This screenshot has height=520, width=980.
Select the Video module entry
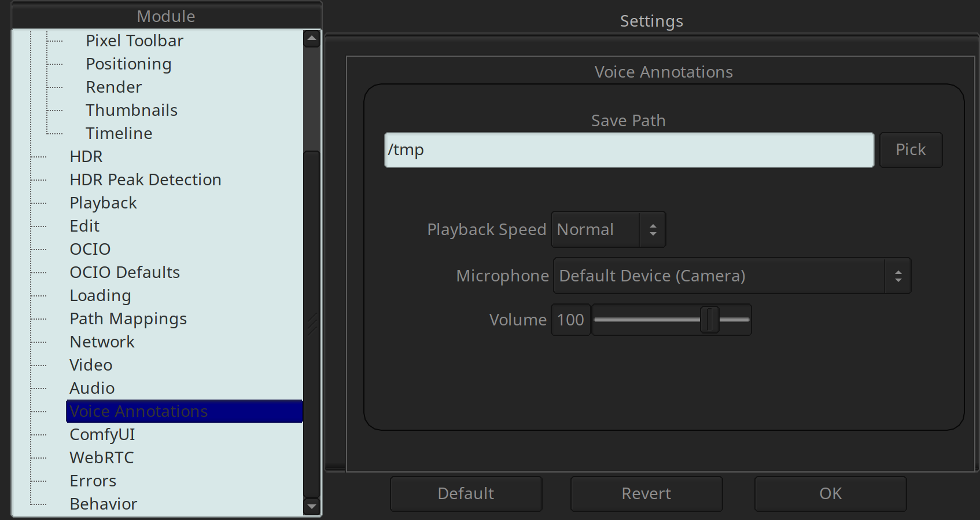[x=91, y=365]
